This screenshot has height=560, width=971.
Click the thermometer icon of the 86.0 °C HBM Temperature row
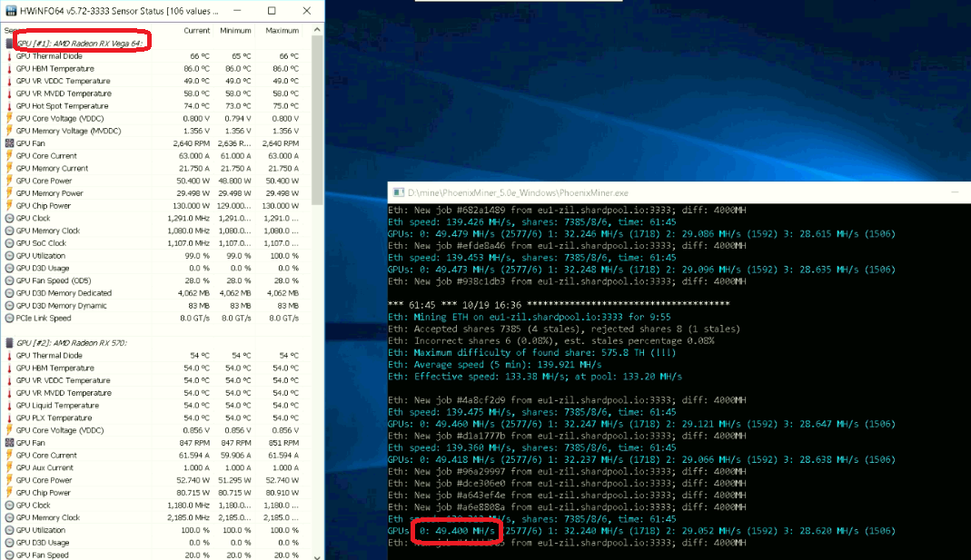point(9,69)
